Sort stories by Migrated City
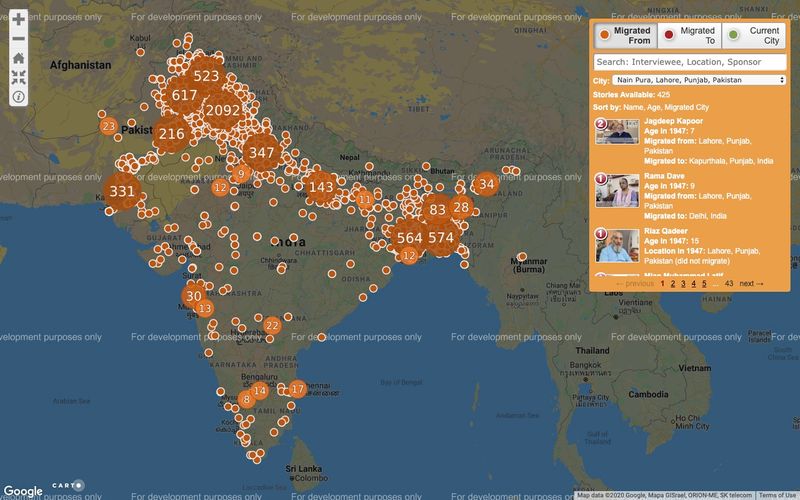 [686, 107]
